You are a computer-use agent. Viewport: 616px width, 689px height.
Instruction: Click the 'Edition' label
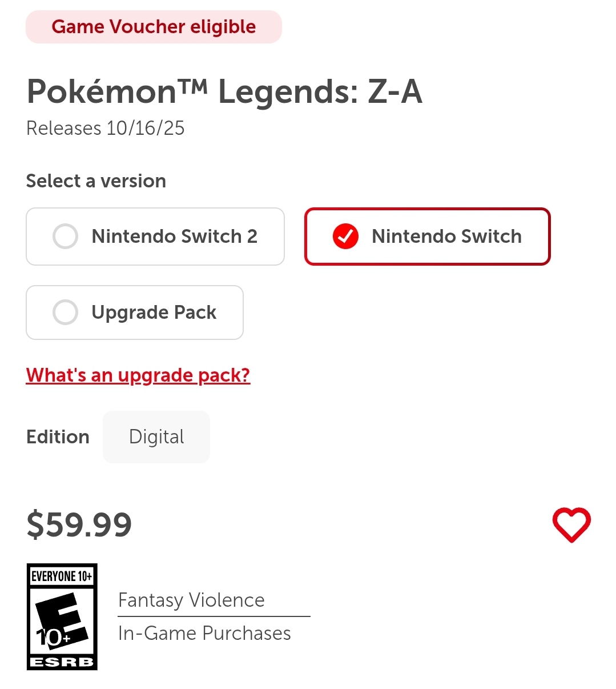(58, 437)
